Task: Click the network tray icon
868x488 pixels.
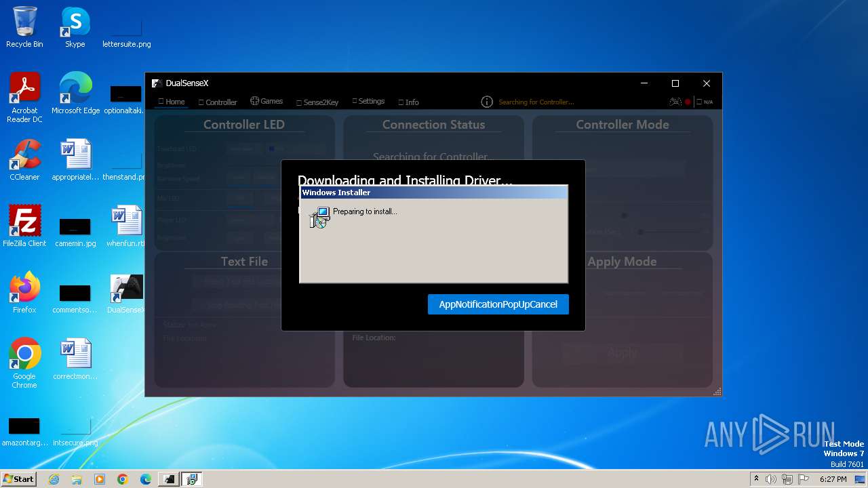Action: [787, 479]
